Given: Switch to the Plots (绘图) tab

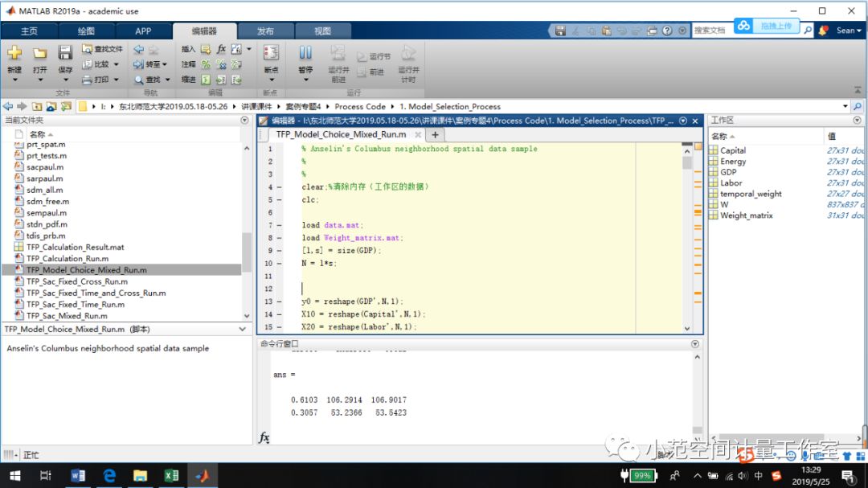Looking at the screenshot, I should pos(86,31).
